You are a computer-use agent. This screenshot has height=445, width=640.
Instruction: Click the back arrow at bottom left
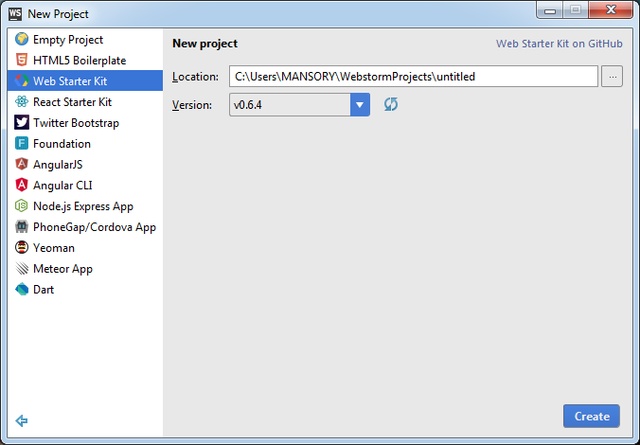(22, 421)
